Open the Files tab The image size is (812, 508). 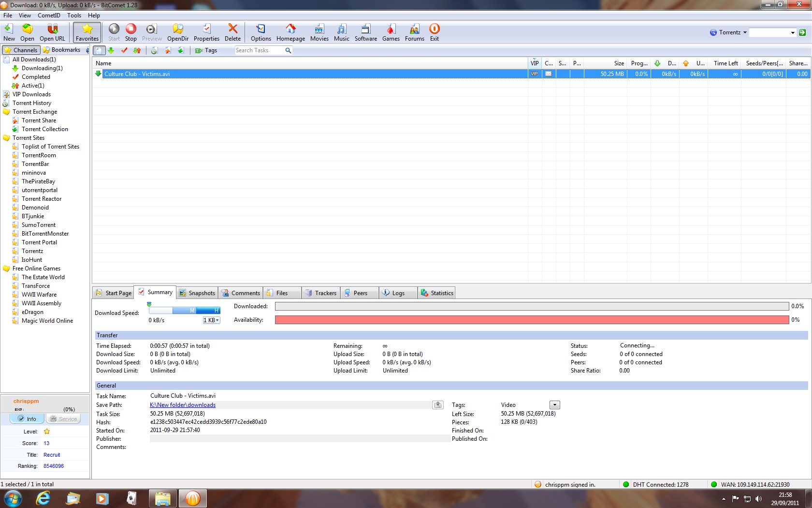click(282, 293)
